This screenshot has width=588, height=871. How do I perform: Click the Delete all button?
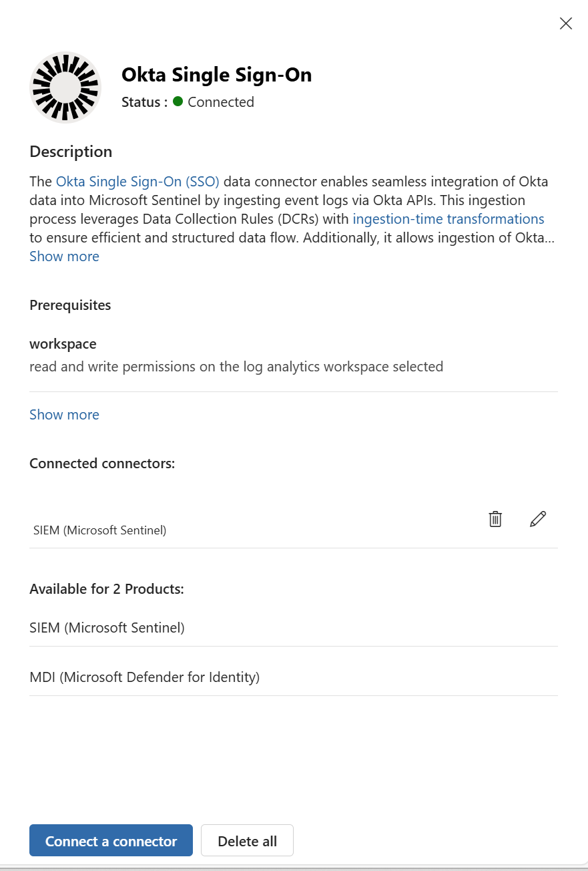247,840
